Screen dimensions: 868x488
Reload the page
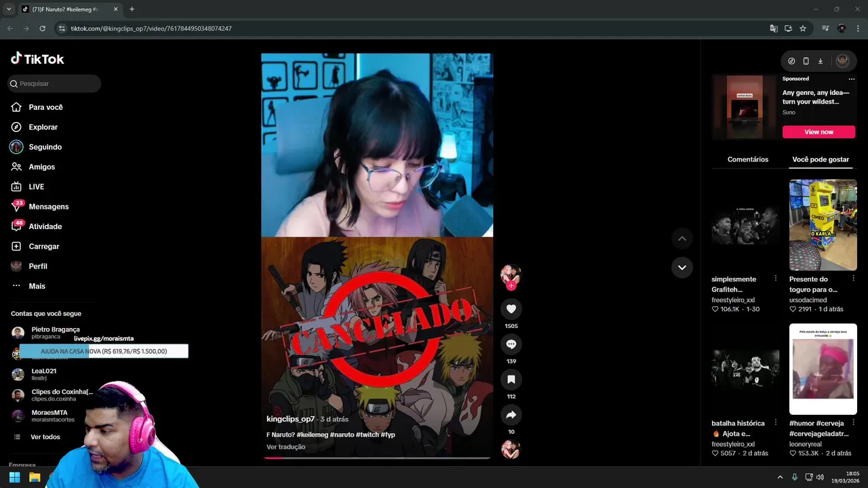coord(42,28)
